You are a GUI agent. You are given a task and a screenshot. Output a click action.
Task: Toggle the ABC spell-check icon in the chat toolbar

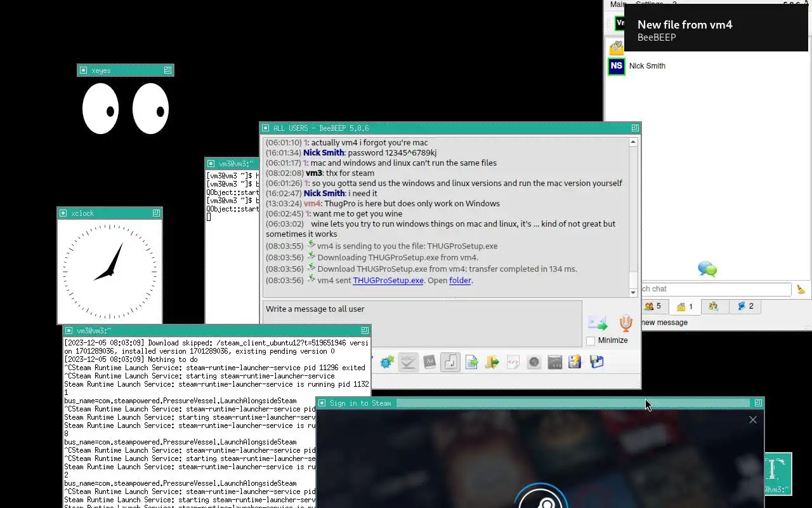point(409,362)
